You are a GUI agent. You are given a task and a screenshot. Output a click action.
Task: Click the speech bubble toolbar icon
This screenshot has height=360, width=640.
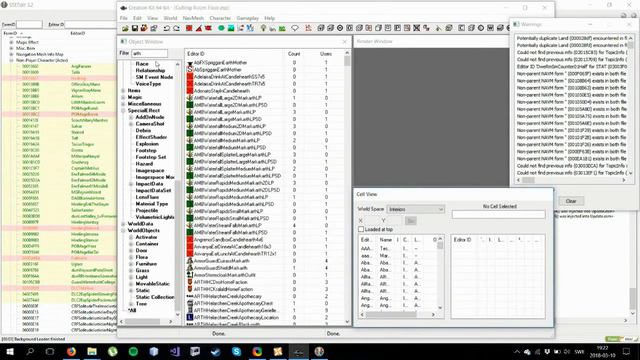point(295,28)
